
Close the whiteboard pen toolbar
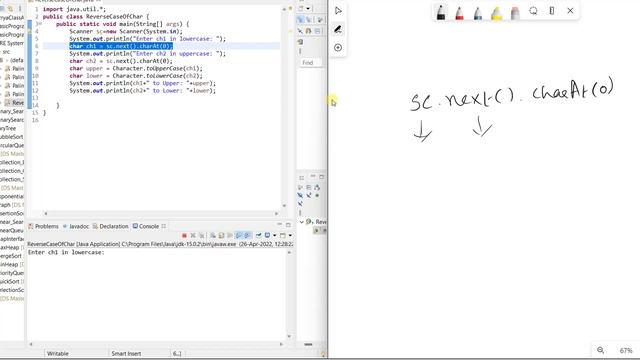click(x=570, y=11)
